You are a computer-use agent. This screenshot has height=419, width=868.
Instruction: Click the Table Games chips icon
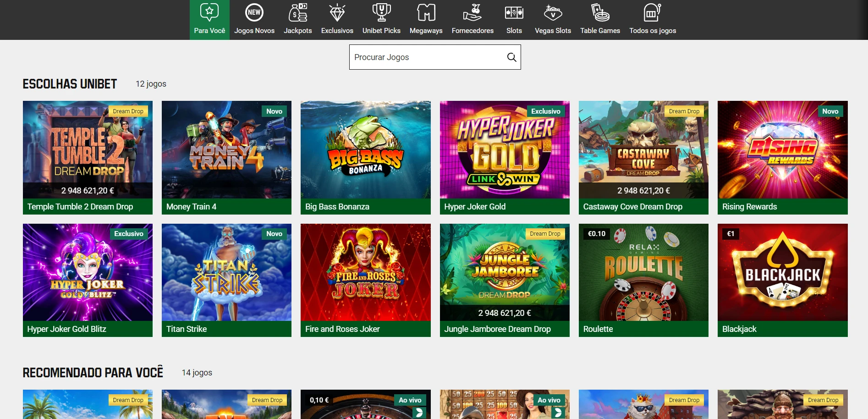pos(600,12)
